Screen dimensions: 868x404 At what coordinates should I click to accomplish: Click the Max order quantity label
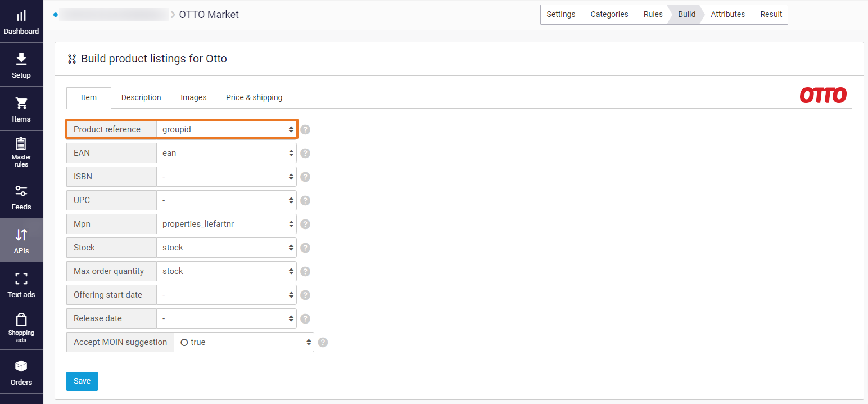point(109,271)
